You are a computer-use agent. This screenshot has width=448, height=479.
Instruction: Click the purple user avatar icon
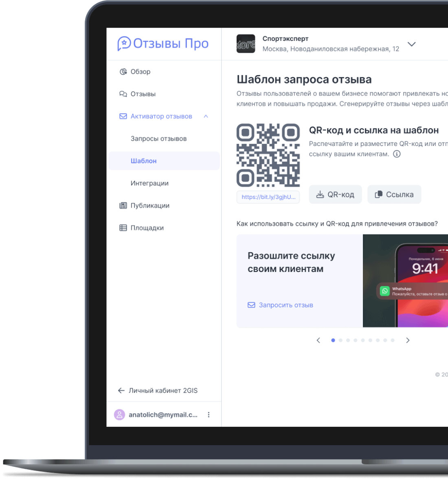[120, 415]
